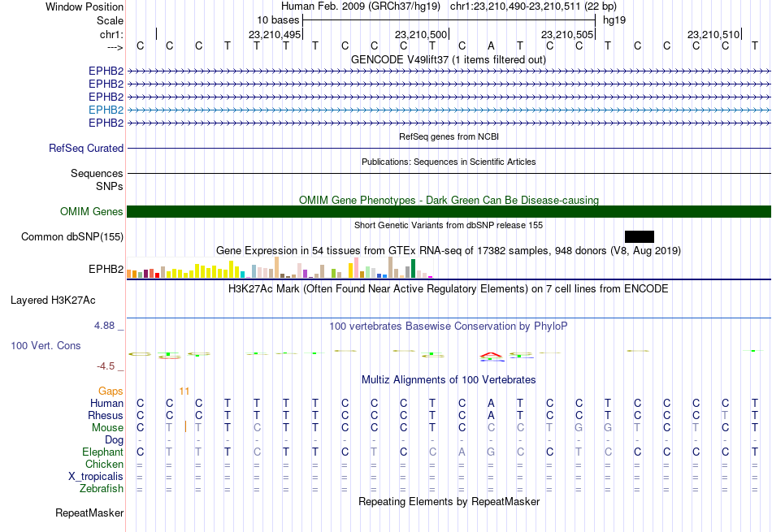Select the light-blue EPHB2 transcript label

point(106,110)
